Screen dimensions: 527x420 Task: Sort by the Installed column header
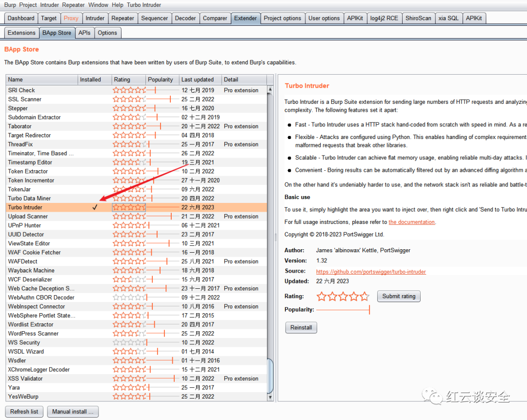[95, 80]
